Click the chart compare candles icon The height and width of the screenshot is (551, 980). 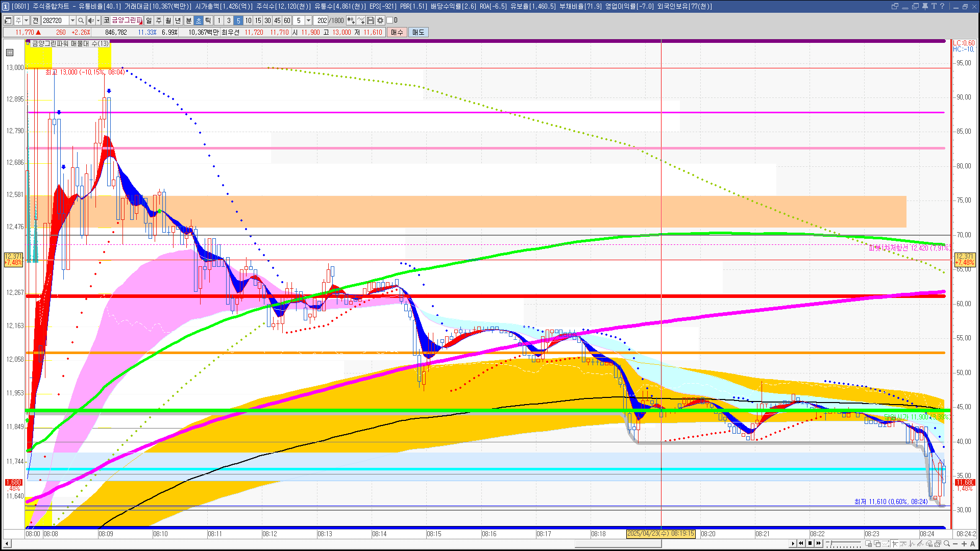pyautogui.click(x=351, y=20)
